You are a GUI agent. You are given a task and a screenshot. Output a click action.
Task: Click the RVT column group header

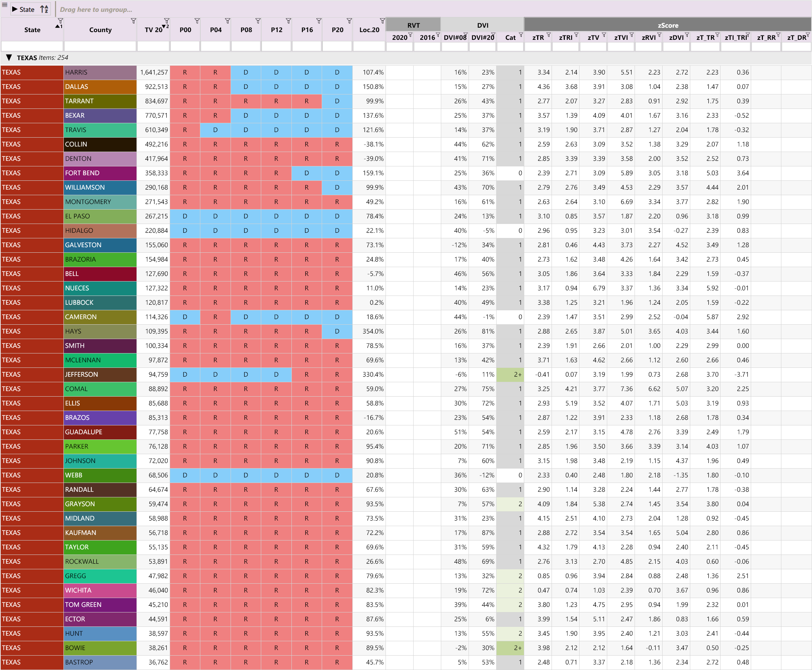pos(413,25)
